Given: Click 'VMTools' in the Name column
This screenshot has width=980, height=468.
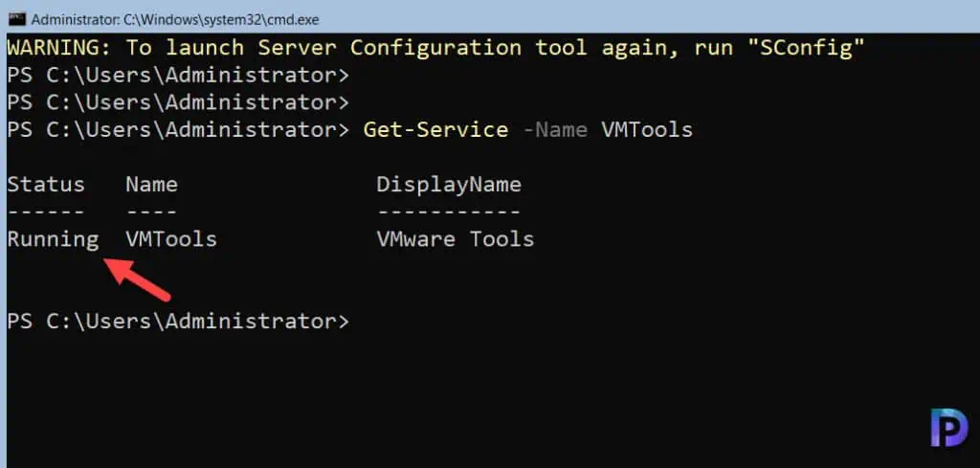Looking at the screenshot, I should click(x=171, y=239).
